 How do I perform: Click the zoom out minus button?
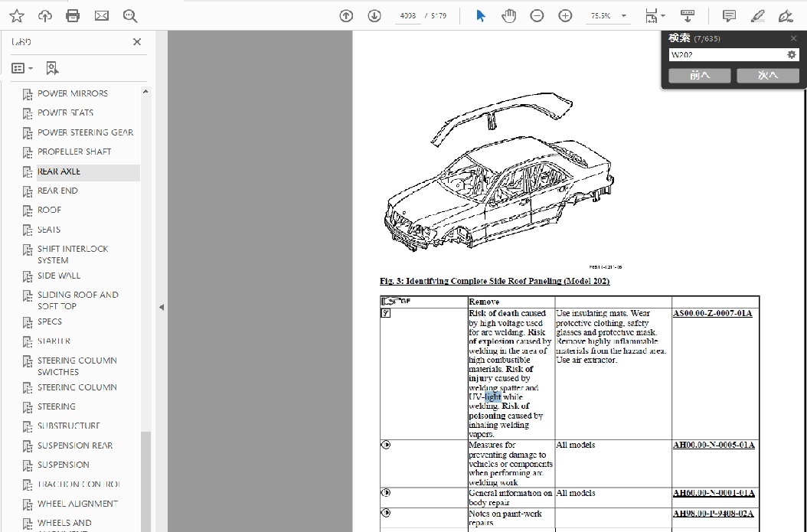pos(537,16)
